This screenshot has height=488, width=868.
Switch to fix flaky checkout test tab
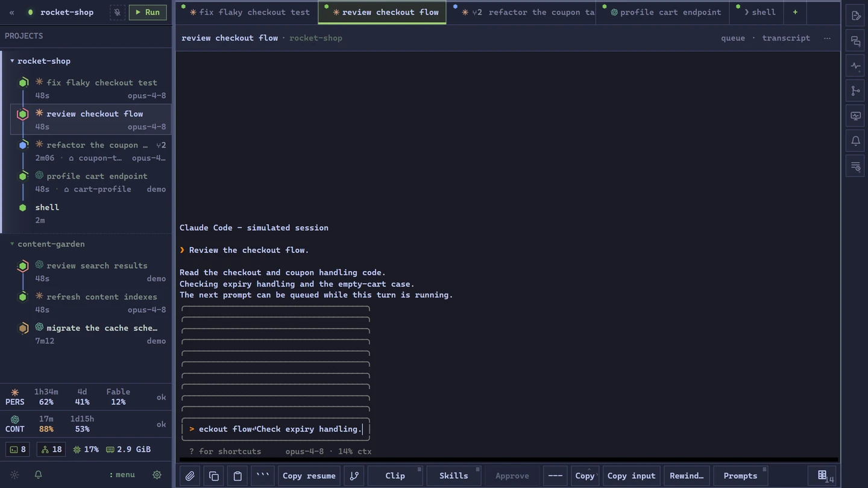(247, 12)
